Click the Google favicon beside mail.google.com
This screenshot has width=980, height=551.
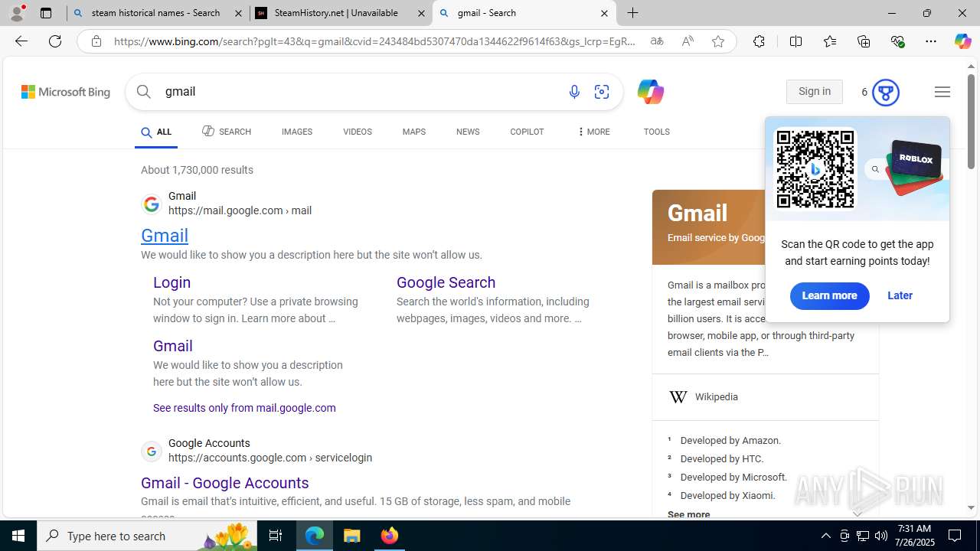coord(152,204)
